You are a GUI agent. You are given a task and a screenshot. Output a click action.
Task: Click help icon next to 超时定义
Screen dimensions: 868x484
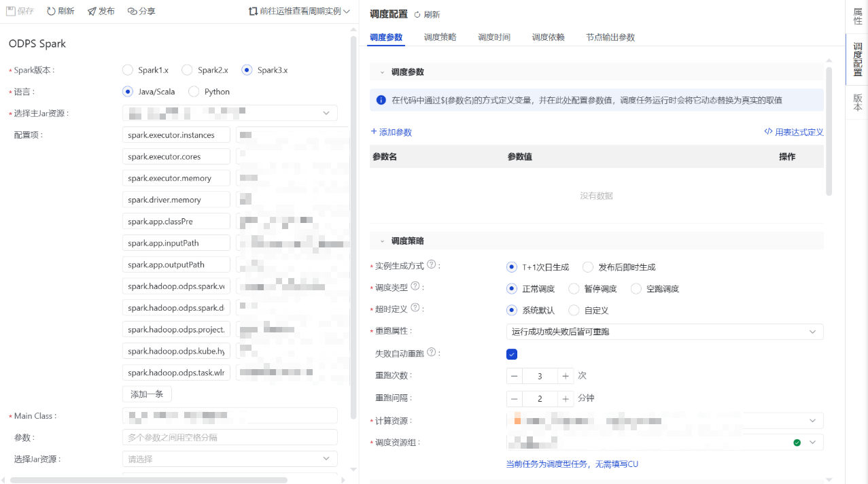pyautogui.click(x=415, y=309)
